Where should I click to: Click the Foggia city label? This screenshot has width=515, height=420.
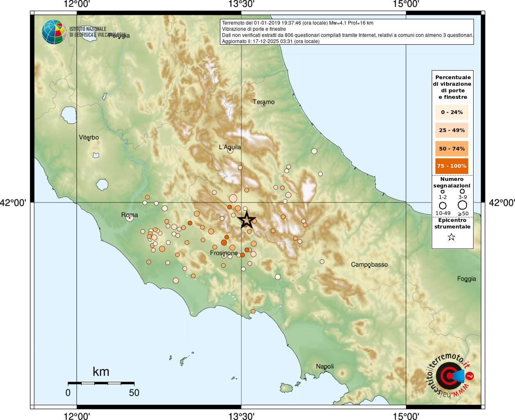[467, 279]
